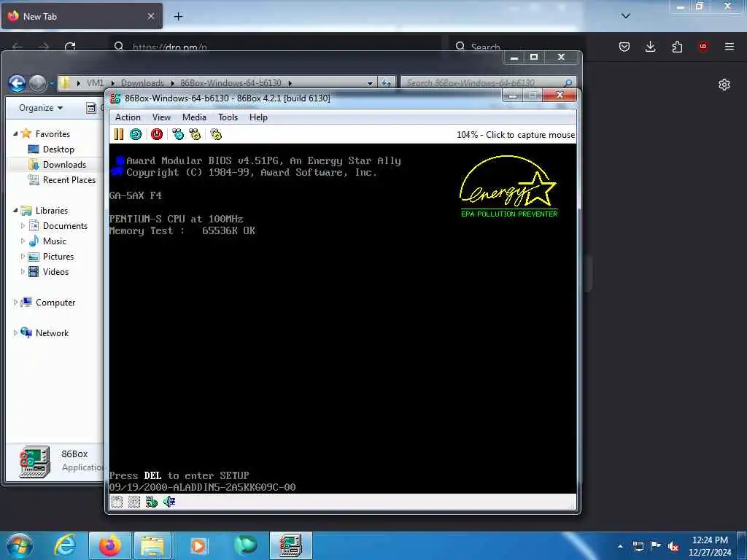Select Recent Places under Favorites
The image size is (747, 560).
pos(69,179)
